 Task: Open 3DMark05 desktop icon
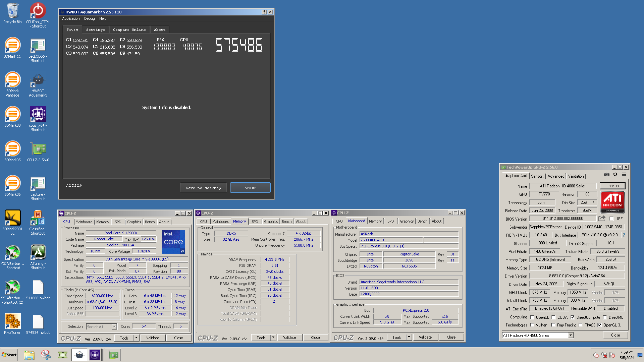tap(12, 152)
